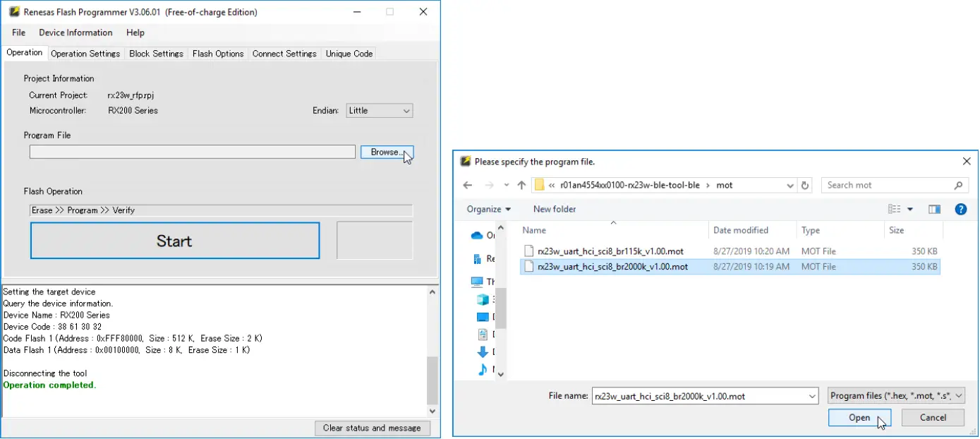The height and width of the screenshot is (439, 980).
Task: Go up to parent folder using up arrow
Action: coord(521,184)
